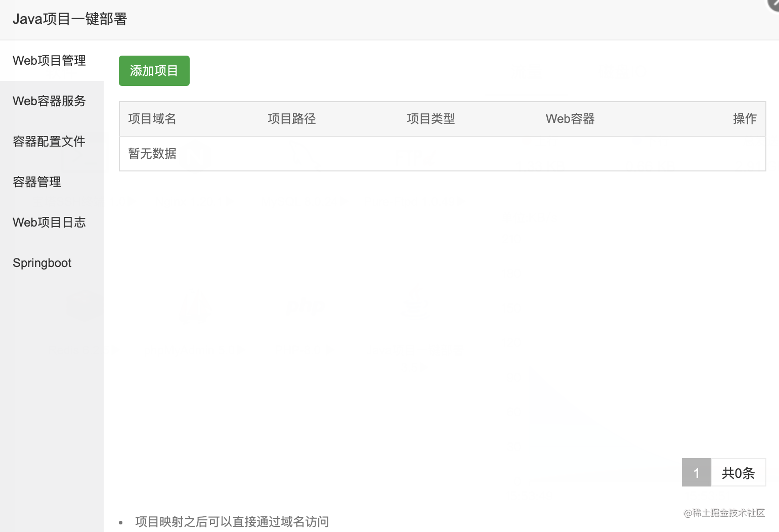Click the 操作 column header

tap(745, 119)
